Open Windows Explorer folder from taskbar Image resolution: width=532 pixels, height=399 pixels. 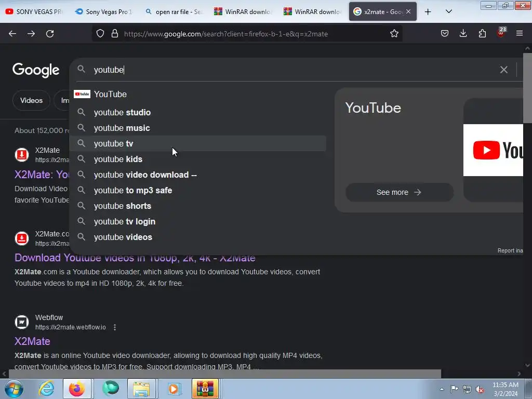pyautogui.click(x=141, y=389)
